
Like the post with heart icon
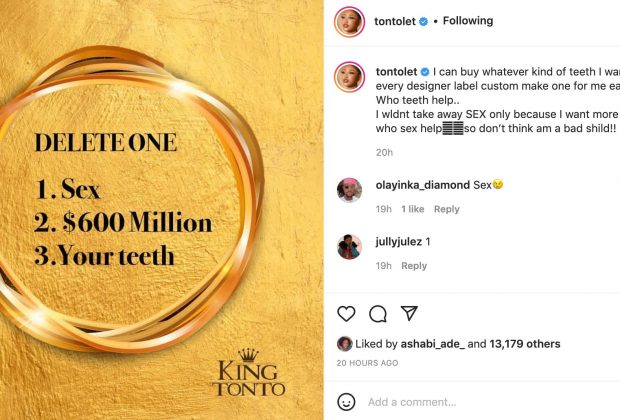[346, 314]
